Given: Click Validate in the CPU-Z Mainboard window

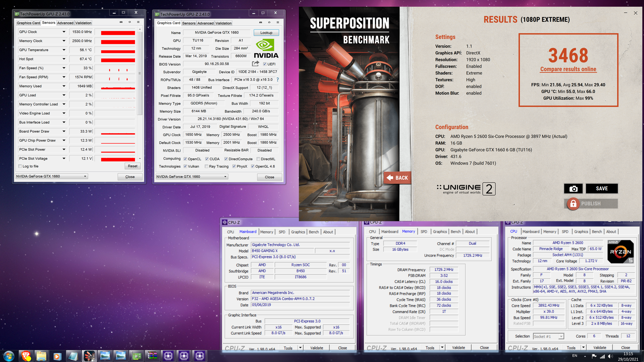Looking at the screenshot, I should [317, 348].
